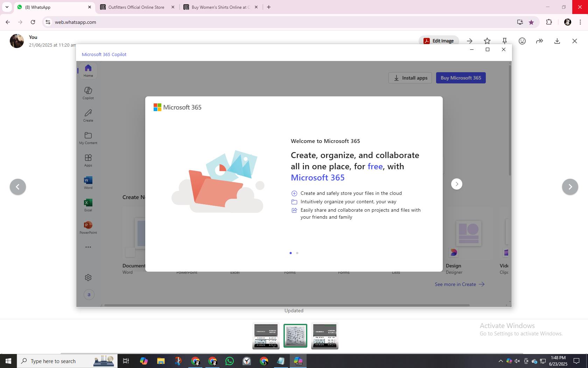This screenshot has height=368, width=588.
Task: Select the first carousel dot indicator
Action: click(290, 253)
